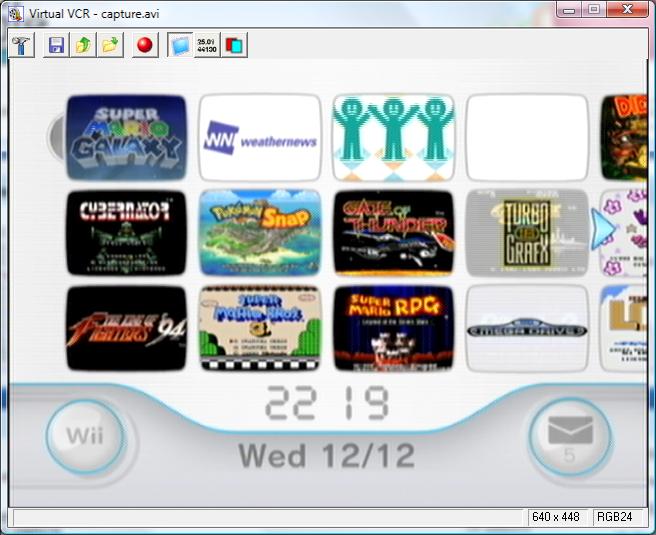Click the red and cyan overlay icon
656x535 pixels.
point(234,45)
